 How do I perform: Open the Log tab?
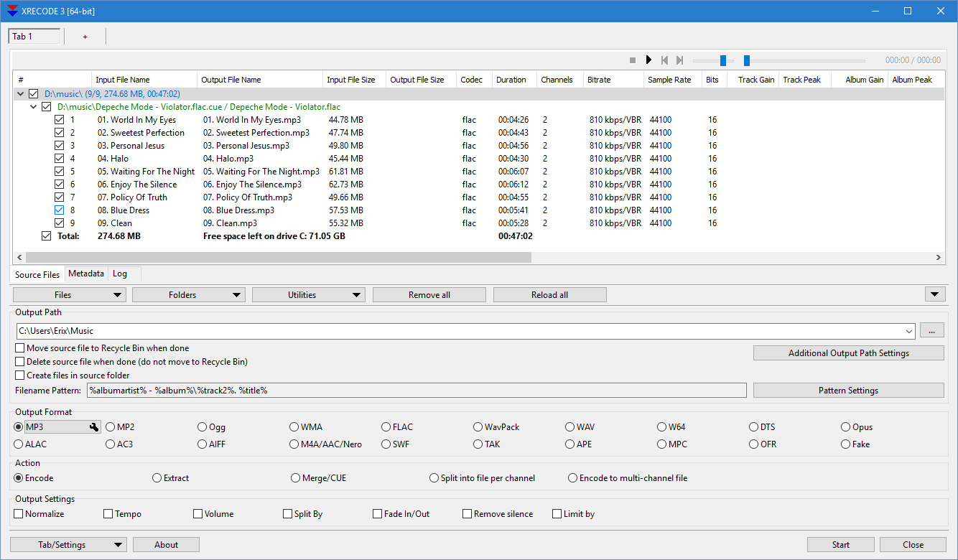pyautogui.click(x=119, y=274)
